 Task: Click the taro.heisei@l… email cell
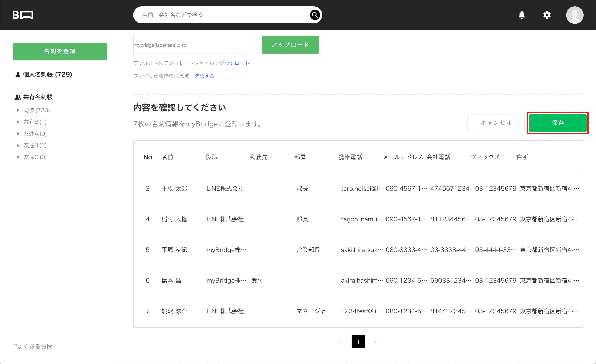[362, 188]
